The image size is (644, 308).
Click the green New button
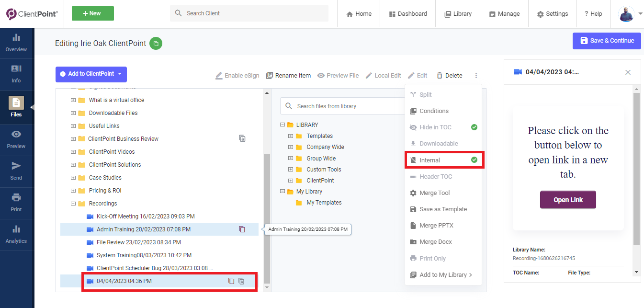pyautogui.click(x=93, y=13)
